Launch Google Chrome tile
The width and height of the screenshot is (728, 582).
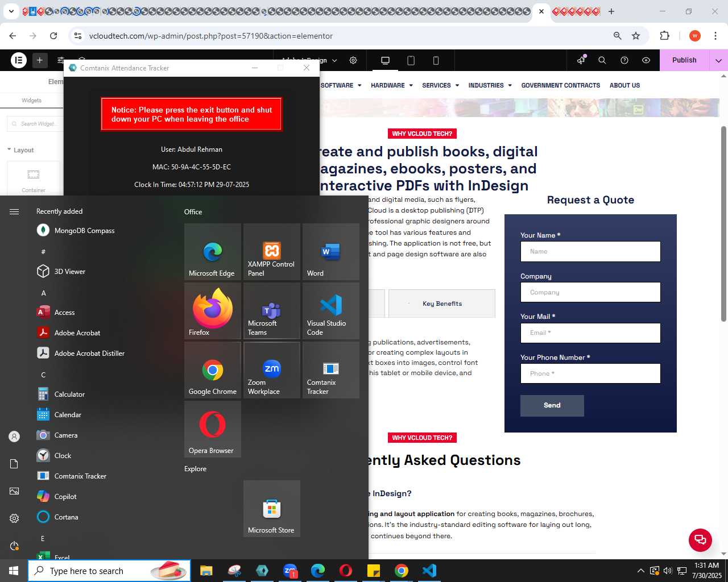(x=213, y=370)
